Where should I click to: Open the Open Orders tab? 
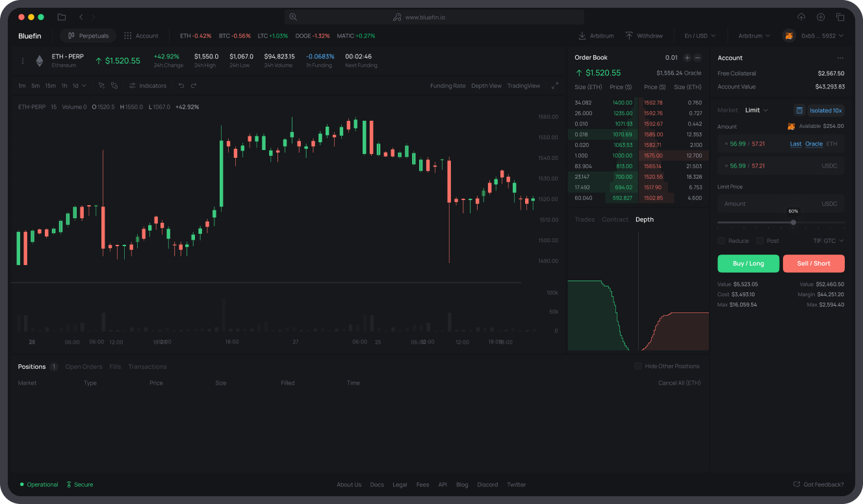pos(84,367)
